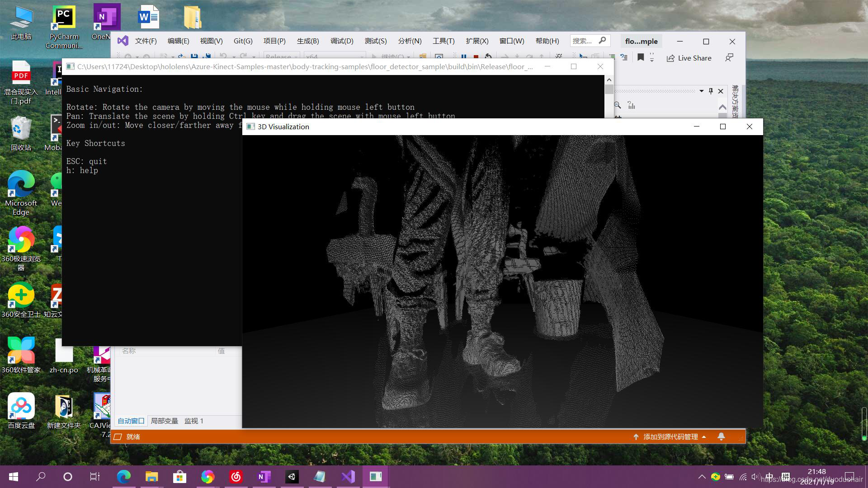Click the 名称 column header
The image size is (868, 488).
tap(128, 351)
